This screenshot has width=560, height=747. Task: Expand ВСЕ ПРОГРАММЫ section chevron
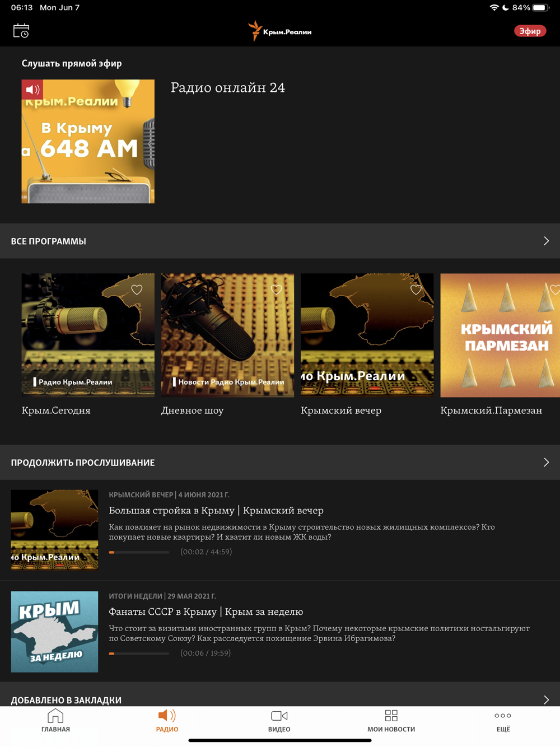point(546,241)
